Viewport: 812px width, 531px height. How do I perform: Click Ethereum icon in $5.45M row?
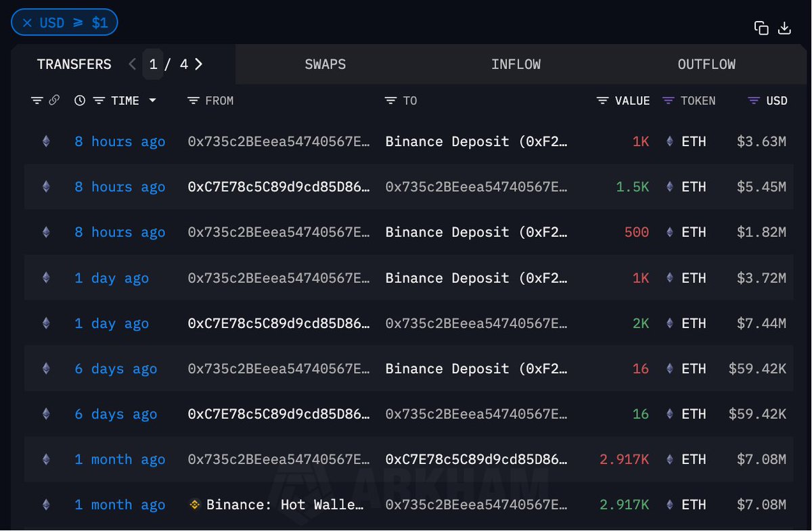(x=46, y=187)
